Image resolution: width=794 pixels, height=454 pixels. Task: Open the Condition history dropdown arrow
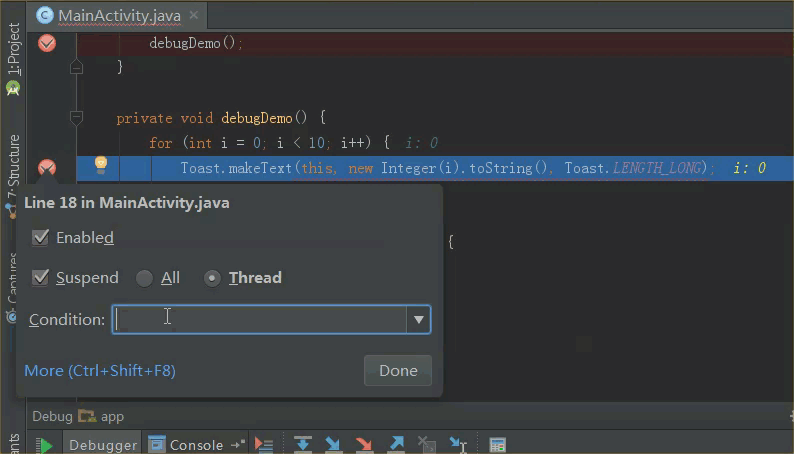pos(418,319)
